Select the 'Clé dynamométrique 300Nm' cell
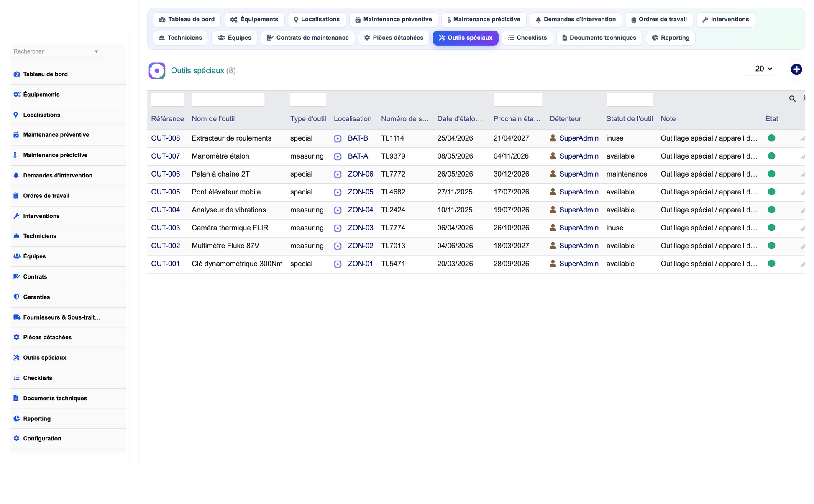This screenshot has width=814, height=504. (x=237, y=264)
